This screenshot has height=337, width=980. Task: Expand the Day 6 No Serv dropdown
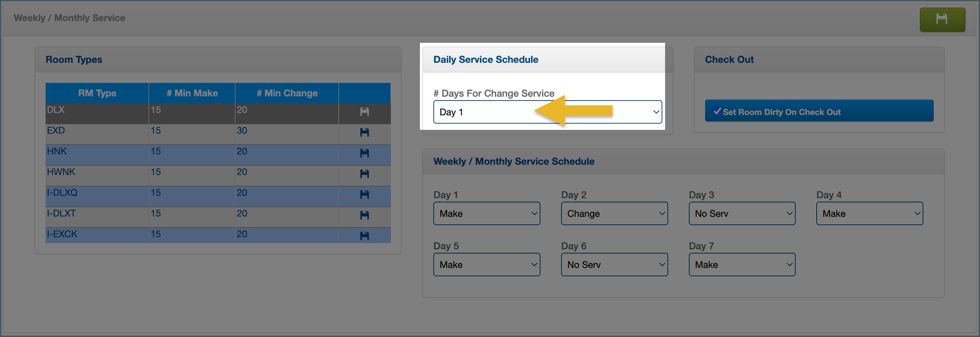[x=614, y=265]
